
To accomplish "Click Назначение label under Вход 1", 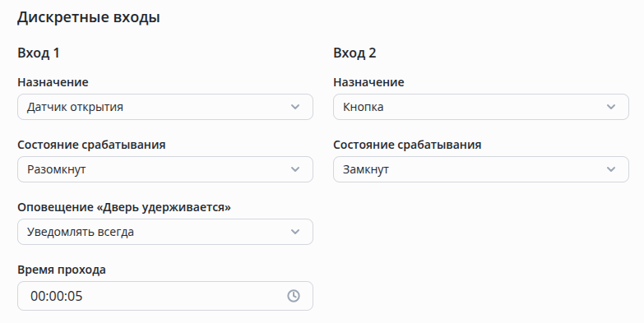I will (53, 82).
